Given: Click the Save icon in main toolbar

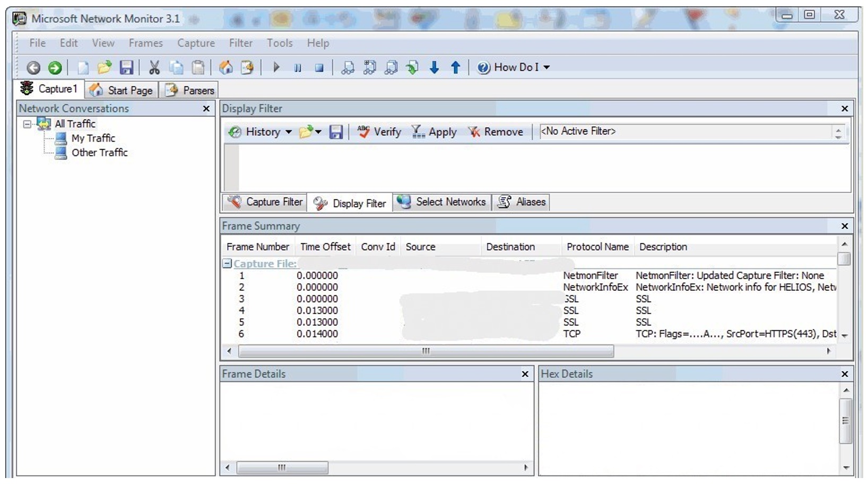Looking at the screenshot, I should tap(126, 67).
